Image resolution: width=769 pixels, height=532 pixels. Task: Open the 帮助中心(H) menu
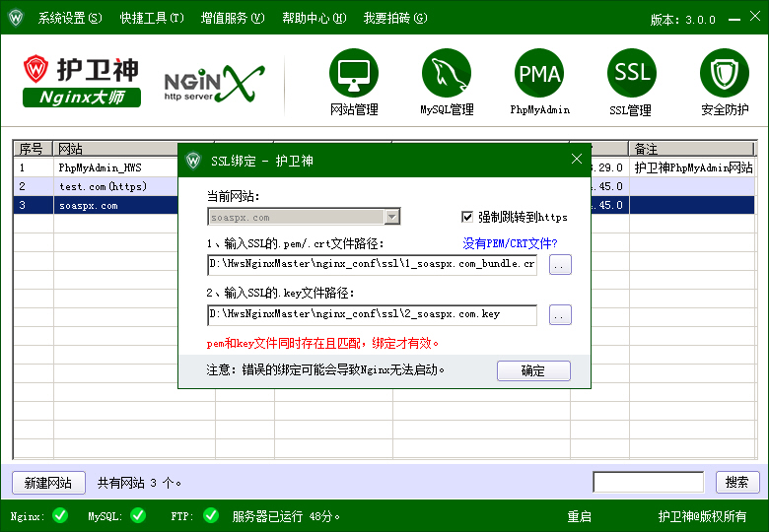[315, 18]
